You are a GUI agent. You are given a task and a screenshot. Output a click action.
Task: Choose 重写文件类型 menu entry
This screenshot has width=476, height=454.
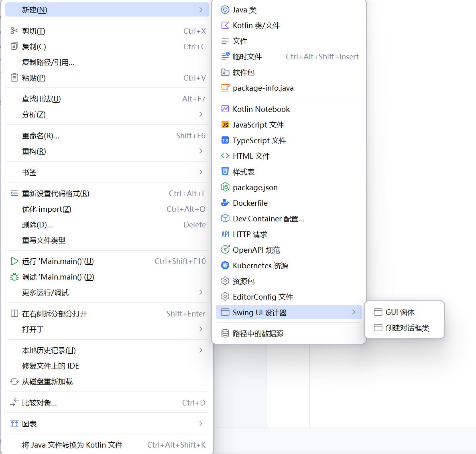tap(107, 241)
